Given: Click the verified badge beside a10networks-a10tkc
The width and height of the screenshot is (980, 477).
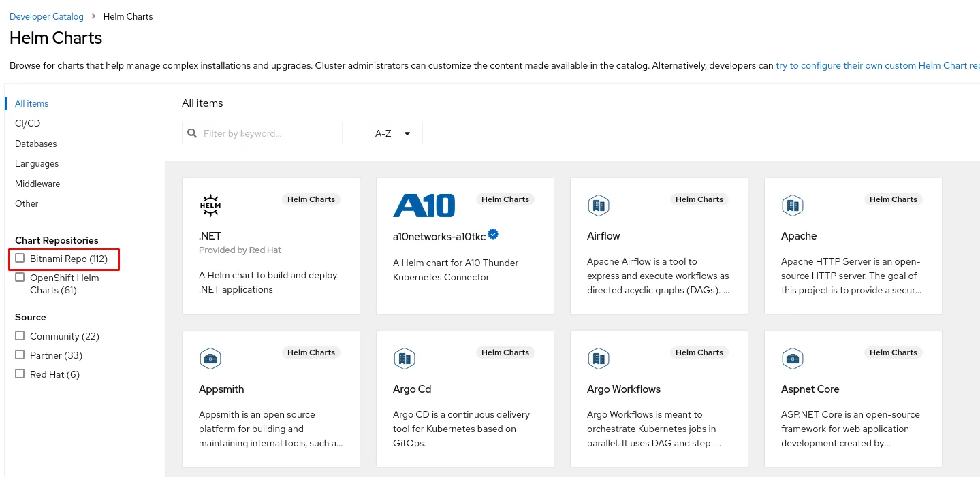Looking at the screenshot, I should click(x=494, y=235).
